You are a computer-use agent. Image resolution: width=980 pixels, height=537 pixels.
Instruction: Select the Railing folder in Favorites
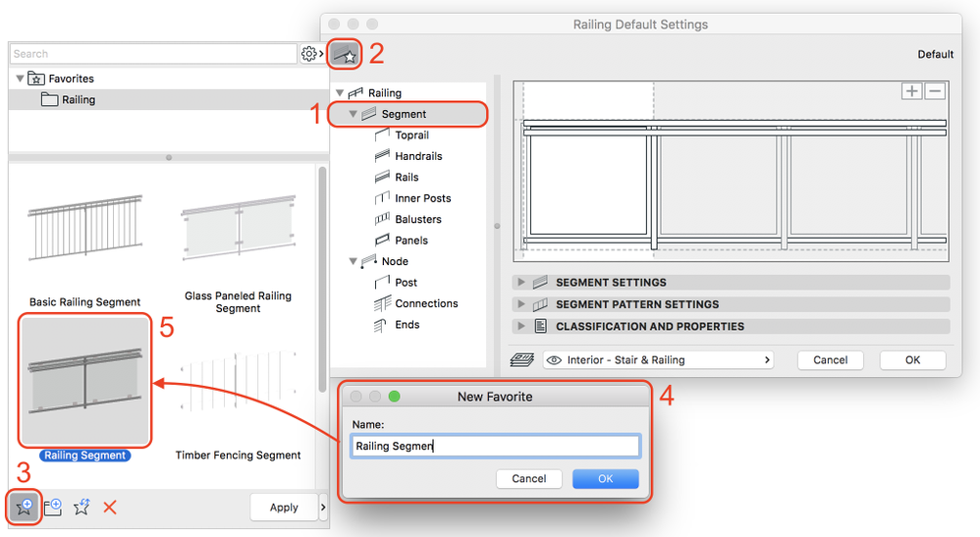(168, 100)
